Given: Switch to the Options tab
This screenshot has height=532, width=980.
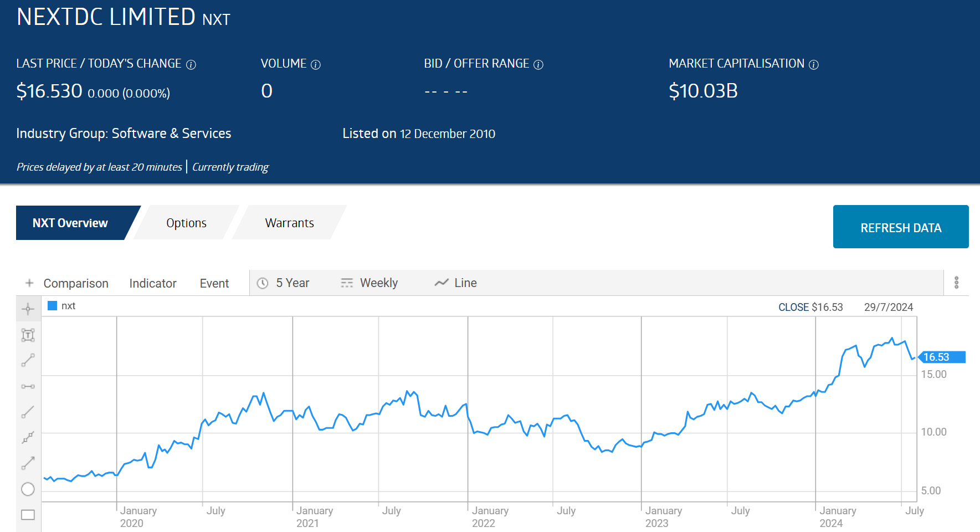Looking at the screenshot, I should click(x=186, y=223).
